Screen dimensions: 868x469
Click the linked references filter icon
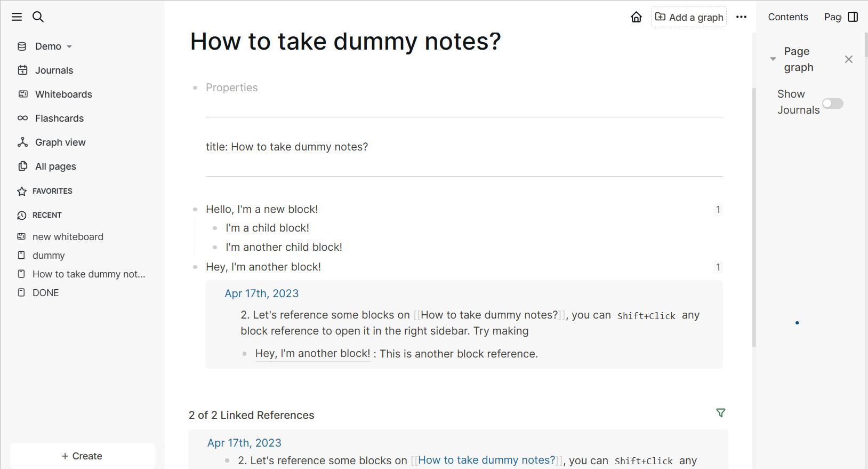[x=720, y=413]
